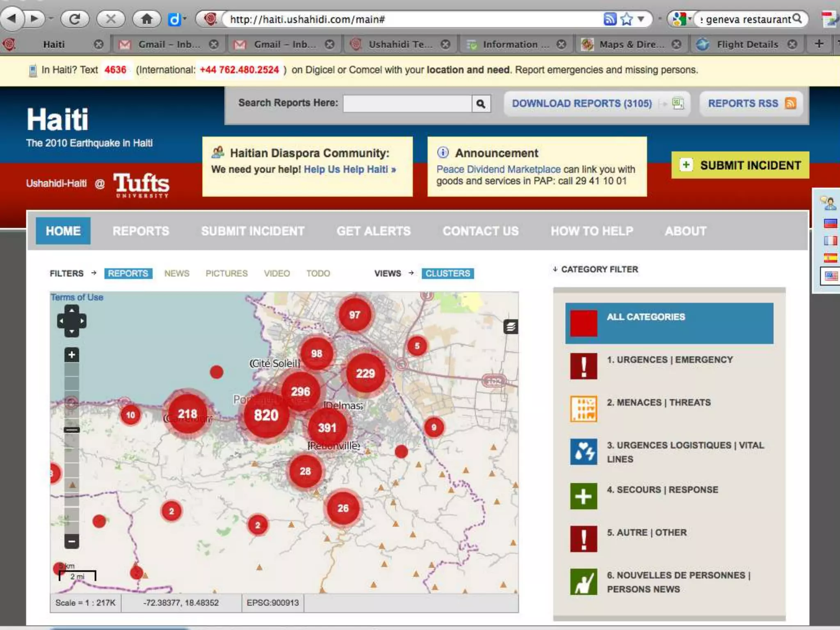The height and width of the screenshot is (630, 840).
Task: Click the map zoom-in plus button
Action: (72, 355)
